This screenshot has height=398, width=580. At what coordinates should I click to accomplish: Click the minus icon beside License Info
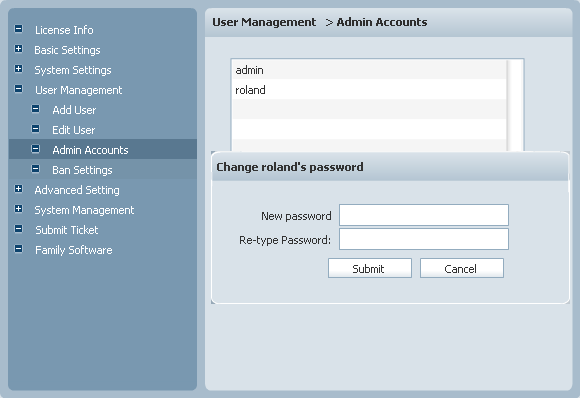coord(18,29)
